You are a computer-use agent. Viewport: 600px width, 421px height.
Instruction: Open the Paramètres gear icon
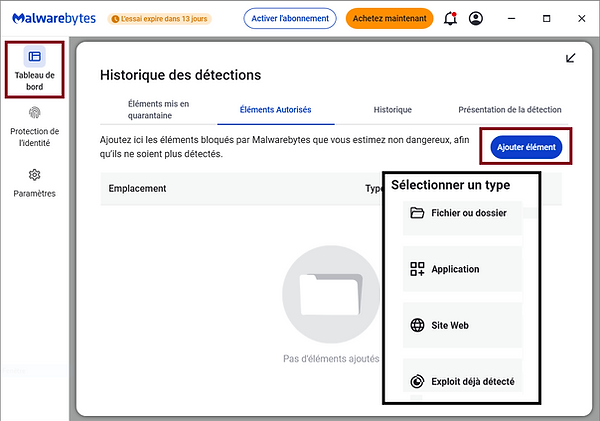point(34,175)
